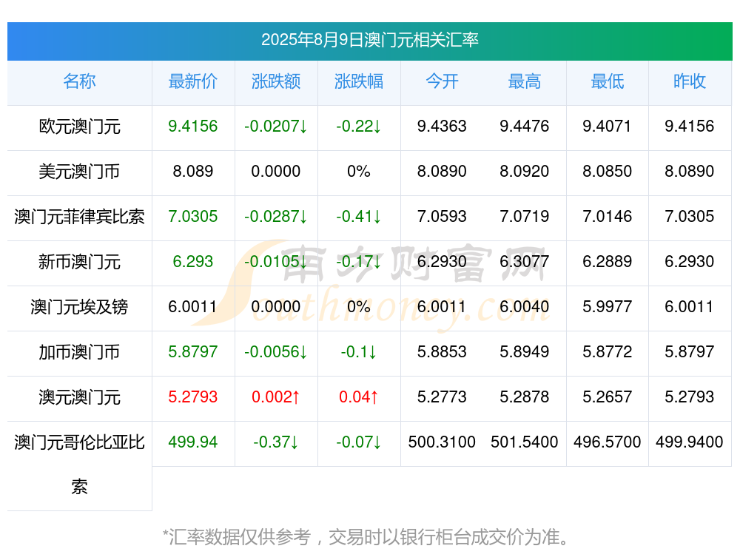Select the 名称 column header

[x=79, y=81]
